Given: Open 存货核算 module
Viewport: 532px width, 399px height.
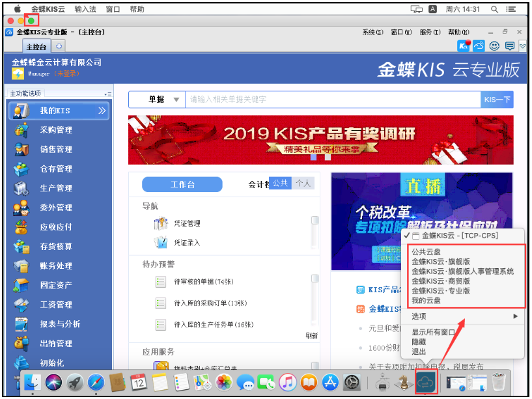Looking at the screenshot, I should (x=56, y=246).
